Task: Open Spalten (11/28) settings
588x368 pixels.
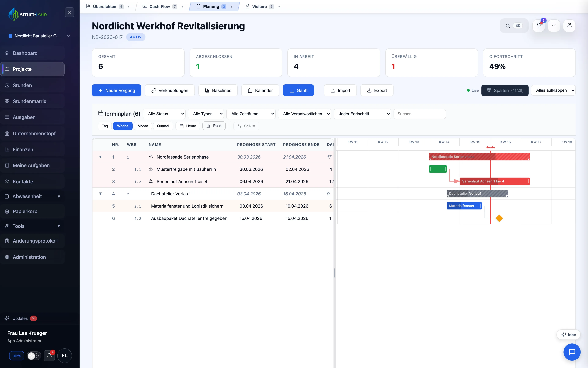Action: [505, 90]
